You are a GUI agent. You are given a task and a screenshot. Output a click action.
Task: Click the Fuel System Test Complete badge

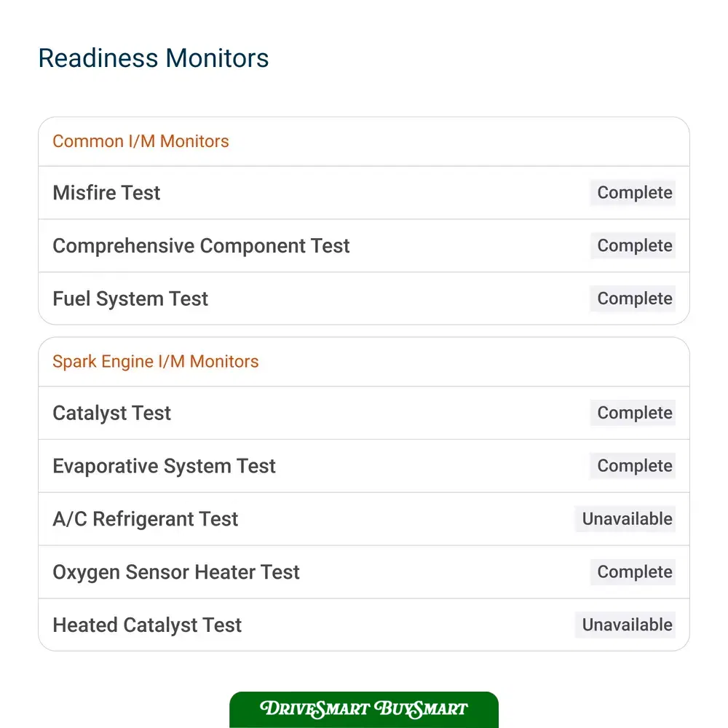(633, 298)
